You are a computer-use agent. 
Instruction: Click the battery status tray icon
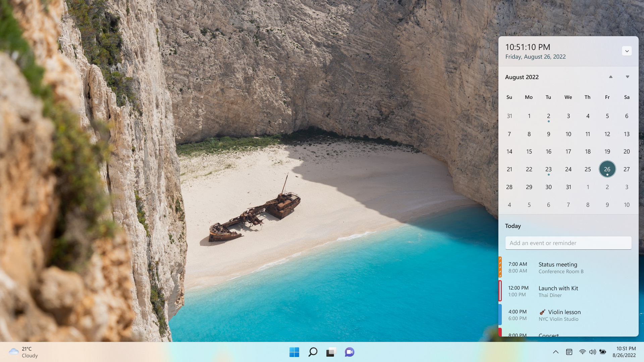[x=603, y=352]
